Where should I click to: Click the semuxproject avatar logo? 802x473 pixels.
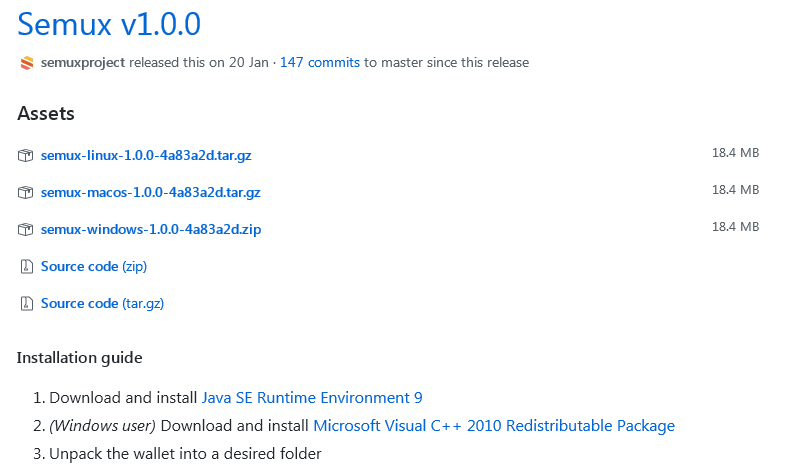[x=27, y=63]
